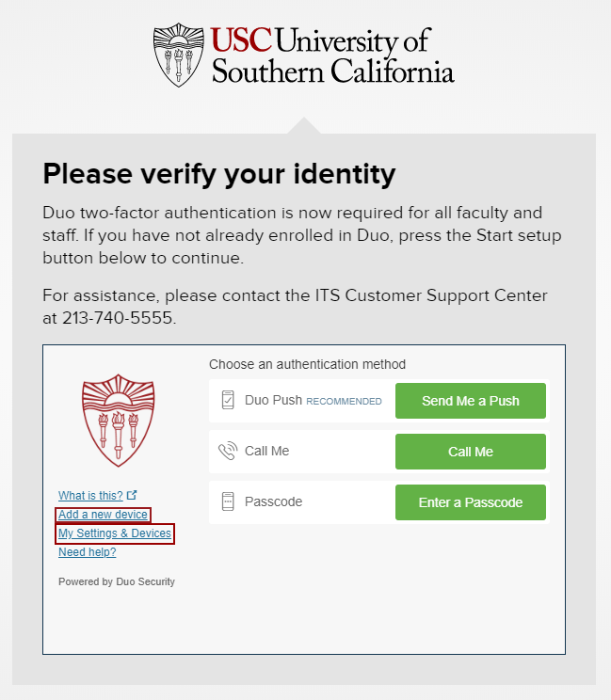The width and height of the screenshot is (611, 700).
Task: Click the Passcode method label text
Action: [273, 501]
